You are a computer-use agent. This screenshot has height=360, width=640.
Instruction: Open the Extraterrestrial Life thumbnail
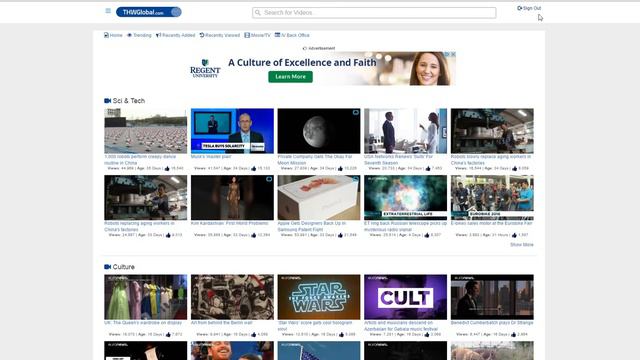[405, 198]
